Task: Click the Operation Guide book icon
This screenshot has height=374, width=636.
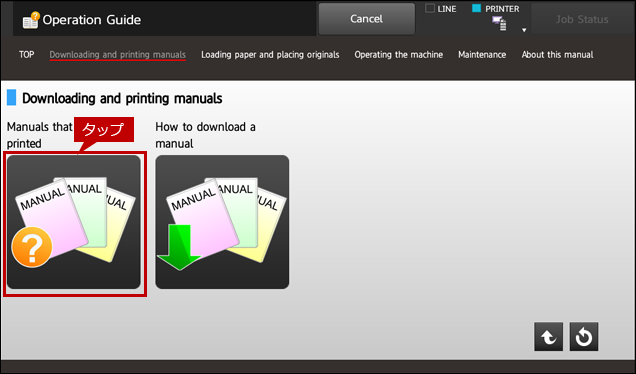Action: [x=31, y=20]
